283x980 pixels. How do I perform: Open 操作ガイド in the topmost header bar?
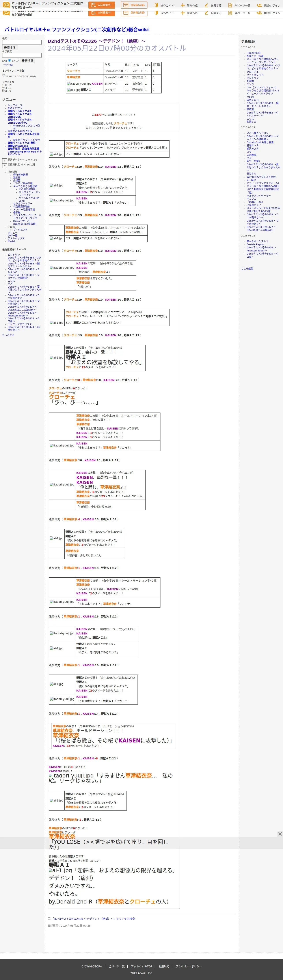(164, 5)
